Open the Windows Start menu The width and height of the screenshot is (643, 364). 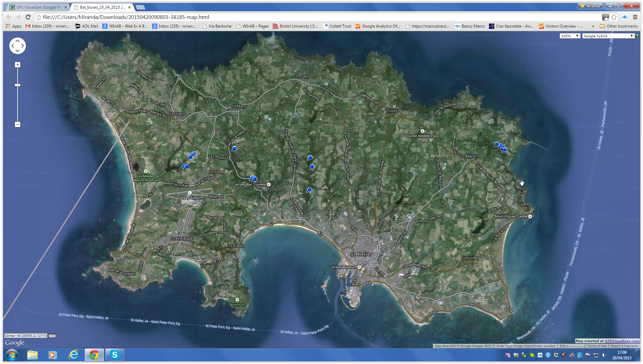(x=12, y=355)
